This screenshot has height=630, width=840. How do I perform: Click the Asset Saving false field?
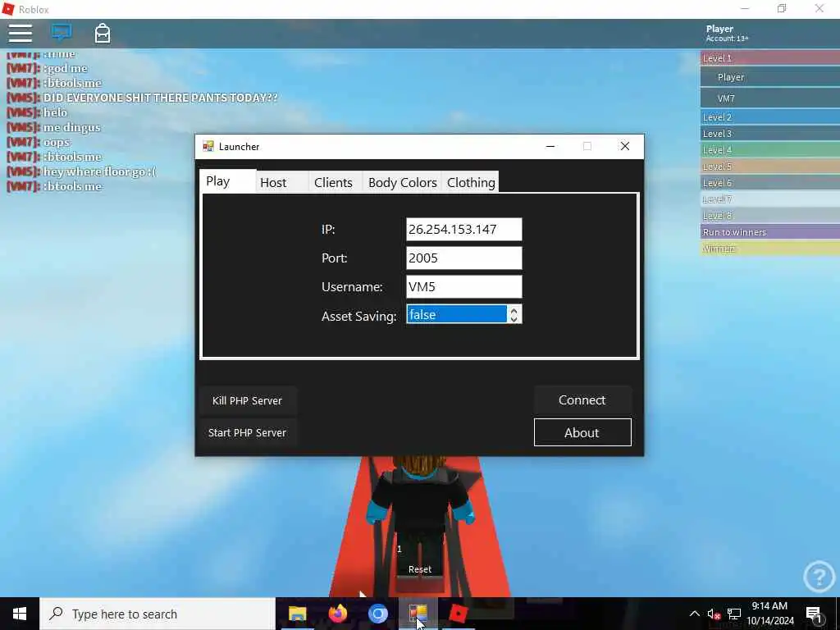456,314
